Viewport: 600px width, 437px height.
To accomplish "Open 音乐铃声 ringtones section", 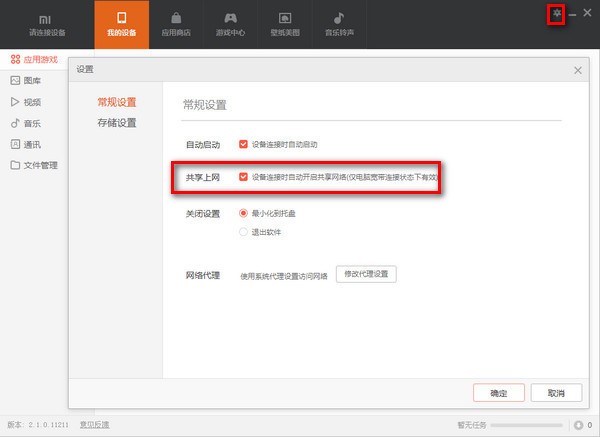I will point(339,25).
